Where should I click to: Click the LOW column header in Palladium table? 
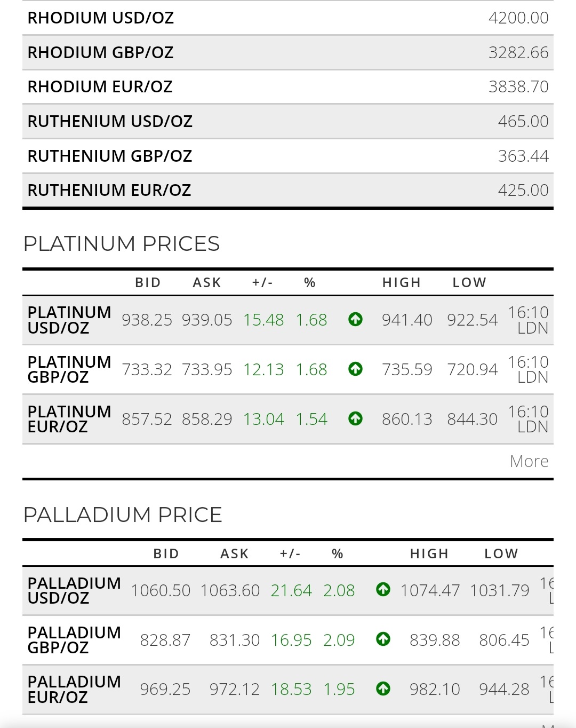pyautogui.click(x=501, y=553)
